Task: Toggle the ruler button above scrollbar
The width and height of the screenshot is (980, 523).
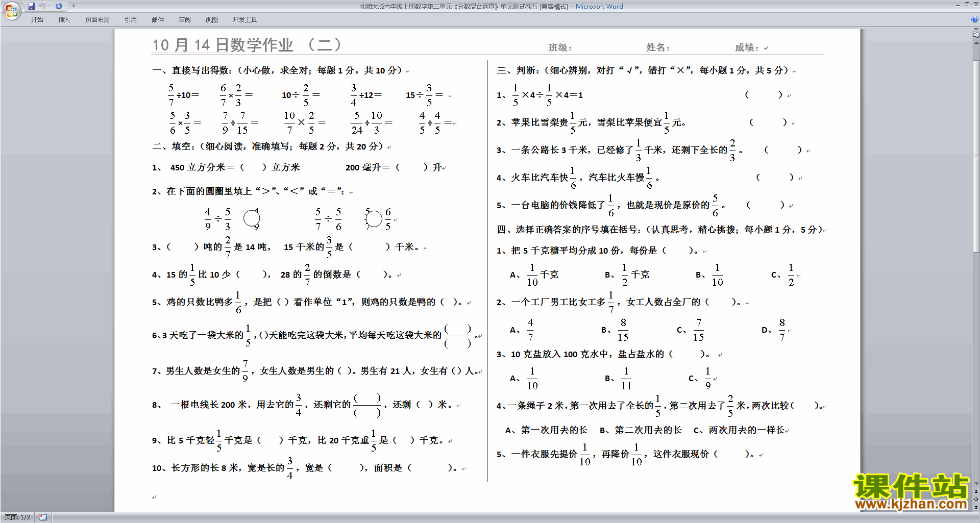Action: (x=976, y=35)
